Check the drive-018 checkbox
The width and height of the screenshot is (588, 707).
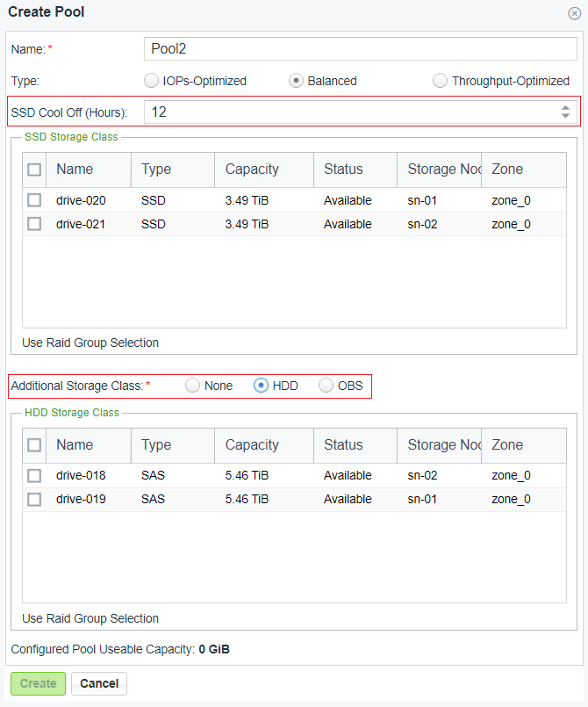[x=34, y=476]
